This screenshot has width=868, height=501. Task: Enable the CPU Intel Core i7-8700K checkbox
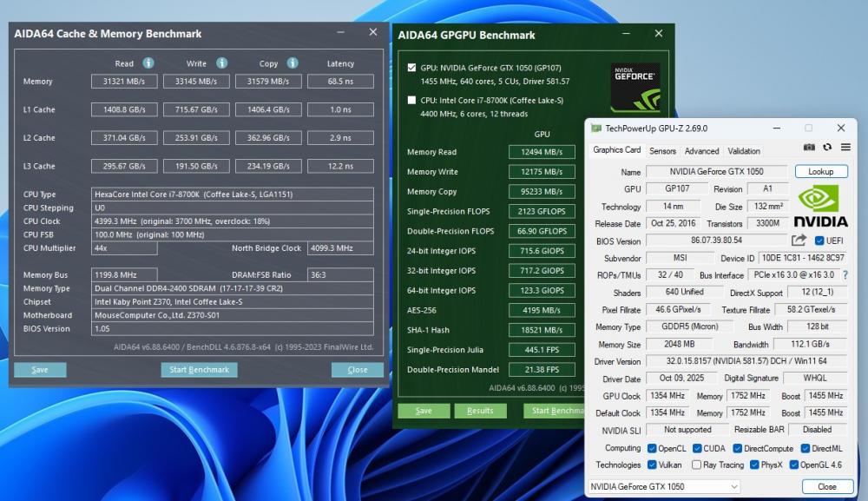coord(411,100)
